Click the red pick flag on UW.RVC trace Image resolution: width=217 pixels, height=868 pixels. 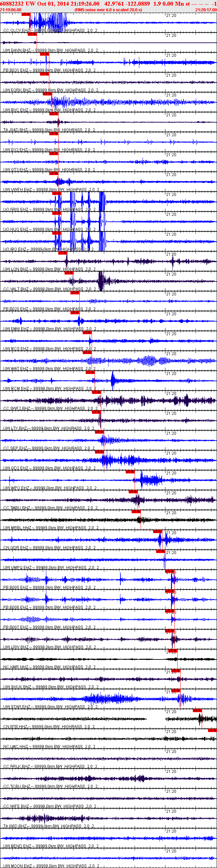(x=47, y=94)
